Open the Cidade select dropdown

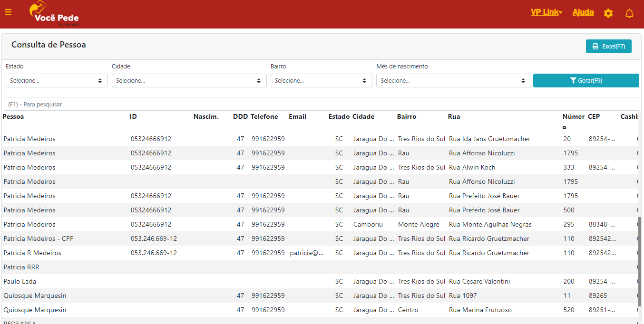pos(189,81)
